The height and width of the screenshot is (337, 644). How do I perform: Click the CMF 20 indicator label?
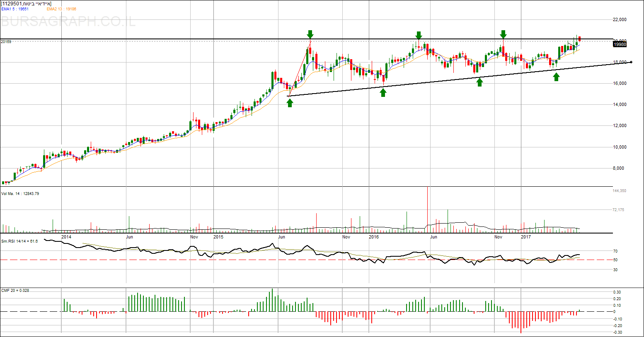[15, 290]
